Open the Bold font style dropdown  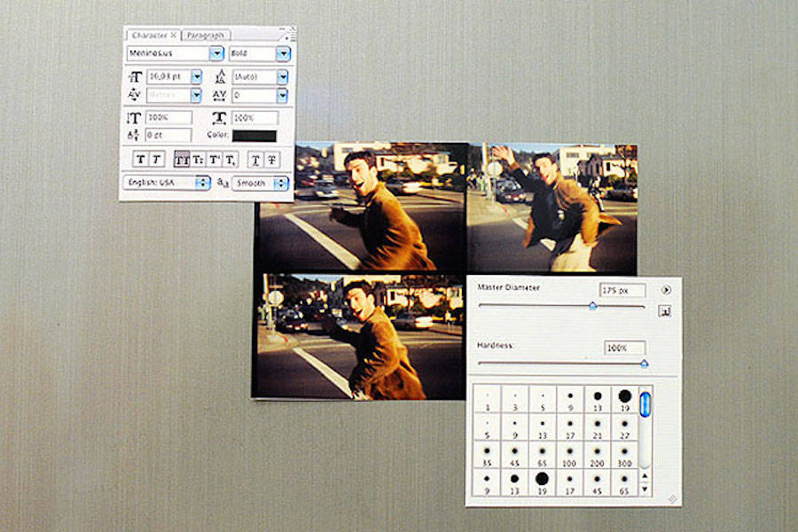tap(282, 53)
